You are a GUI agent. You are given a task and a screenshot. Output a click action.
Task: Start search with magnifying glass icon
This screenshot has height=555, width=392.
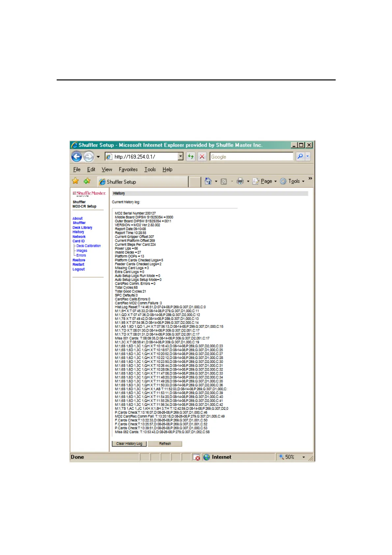[300, 157]
